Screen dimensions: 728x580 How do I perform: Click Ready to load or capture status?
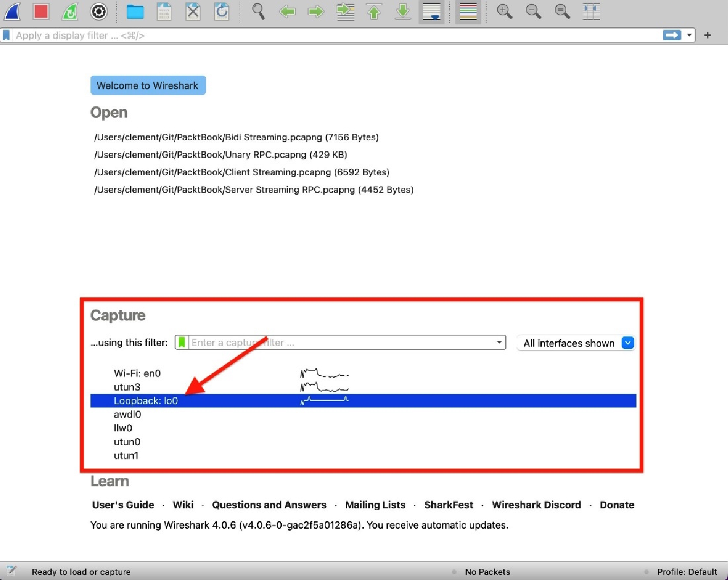coord(81,572)
